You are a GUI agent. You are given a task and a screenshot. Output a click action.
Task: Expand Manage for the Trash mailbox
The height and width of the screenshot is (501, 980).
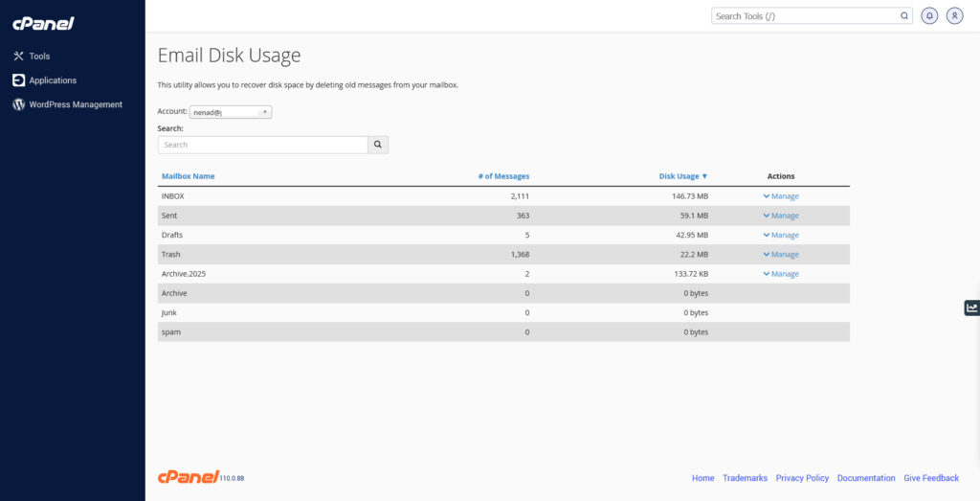(781, 255)
